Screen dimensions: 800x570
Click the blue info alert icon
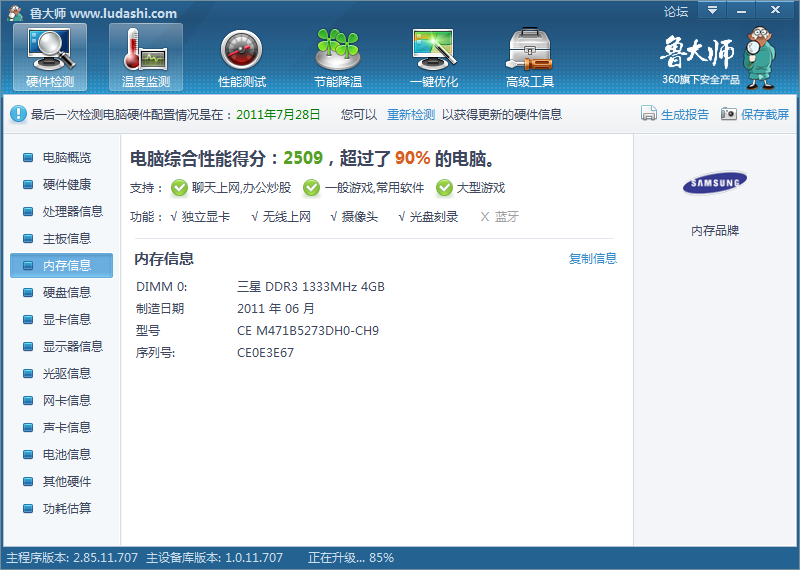tap(18, 114)
